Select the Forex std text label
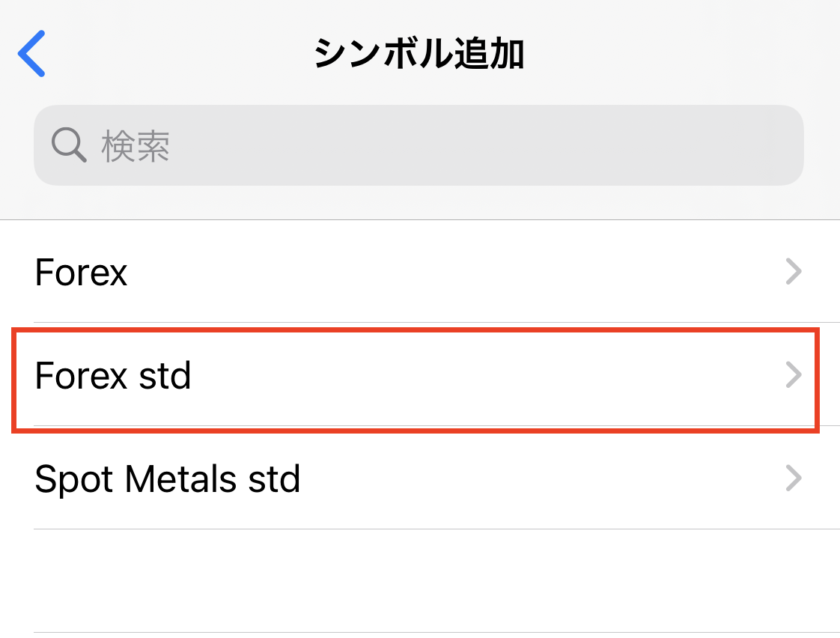This screenshot has height=638, width=840. pyautogui.click(x=113, y=375)
